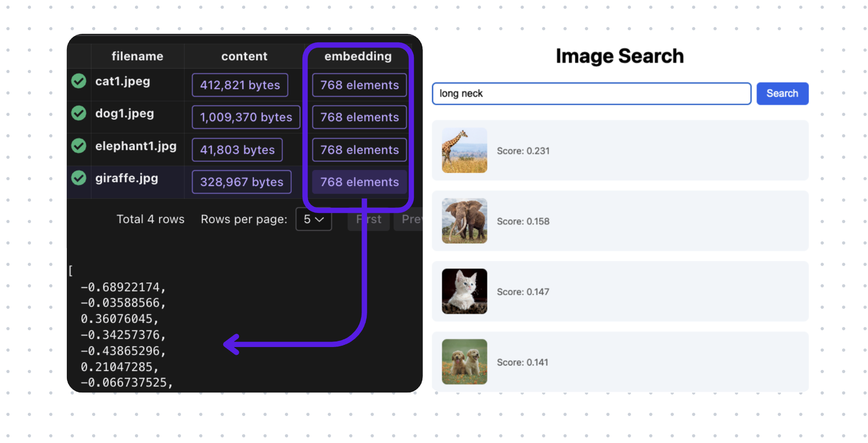The image size is (868, 443).
Task: Select the embedding column header
Action: click(358, 56)
